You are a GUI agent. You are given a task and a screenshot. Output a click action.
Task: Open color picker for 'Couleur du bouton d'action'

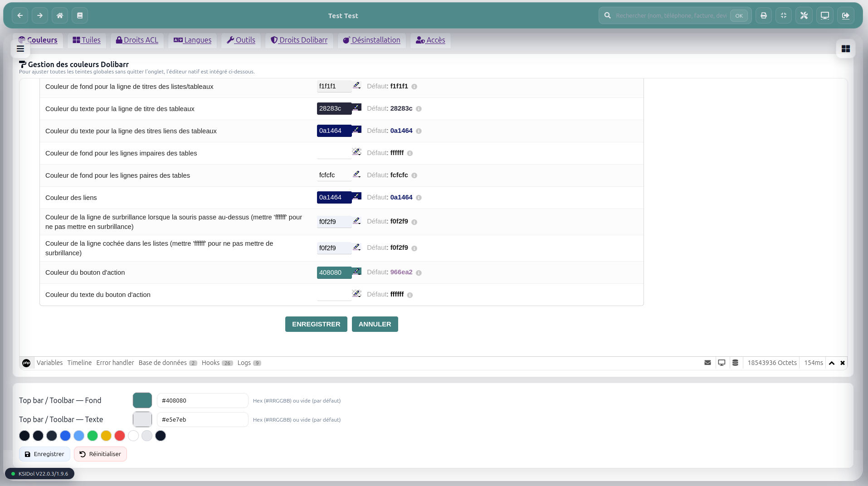[x=357, y=271]
